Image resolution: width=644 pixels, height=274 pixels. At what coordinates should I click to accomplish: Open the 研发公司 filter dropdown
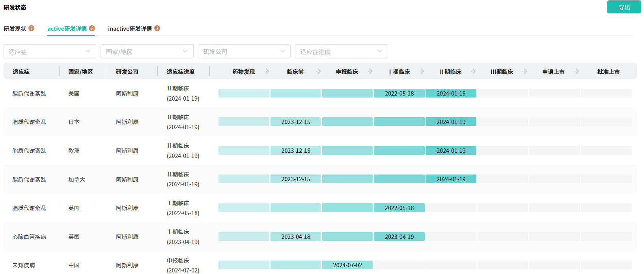tap(244, 51)
